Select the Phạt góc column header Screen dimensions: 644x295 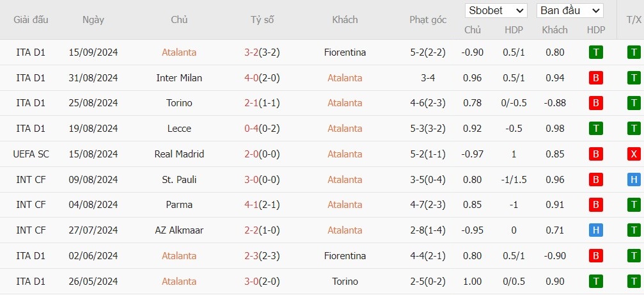(x=428, y=20)
